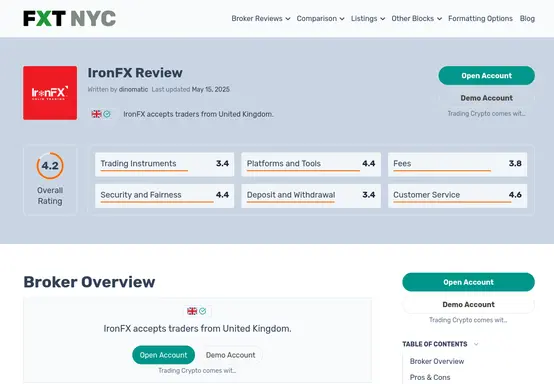
Task: Click Open Account button in header banner
Action: (x=487, y=76)
